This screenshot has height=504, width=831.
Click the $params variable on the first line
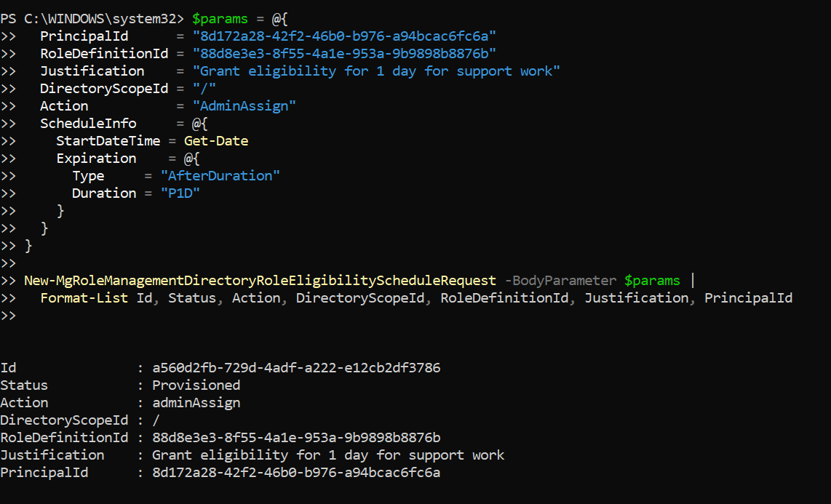coord(220,18)
